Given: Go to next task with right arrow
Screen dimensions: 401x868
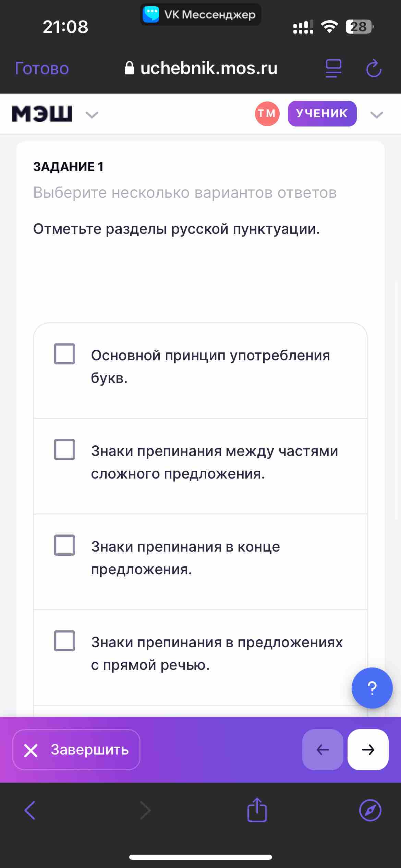Looking at the screenshot, I should tap(368, 749).
